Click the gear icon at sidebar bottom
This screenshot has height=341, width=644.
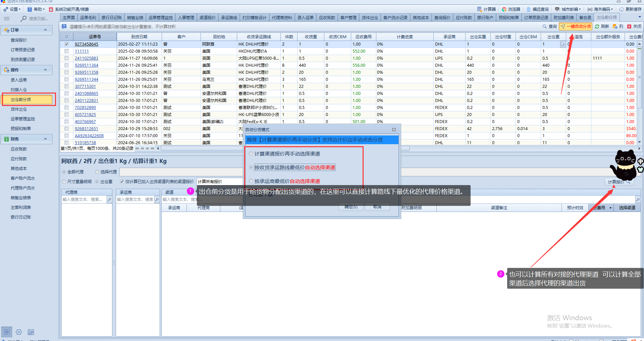click(19, 332)
